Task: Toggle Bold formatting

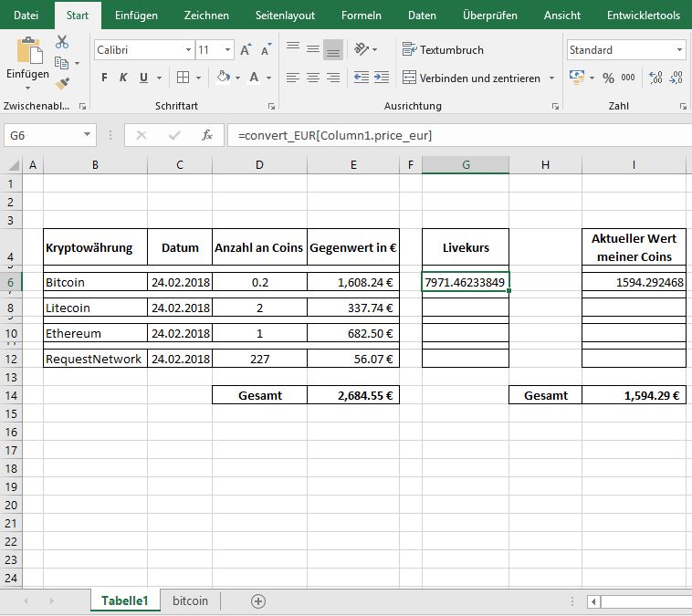Action: click(x=104, y=78)
